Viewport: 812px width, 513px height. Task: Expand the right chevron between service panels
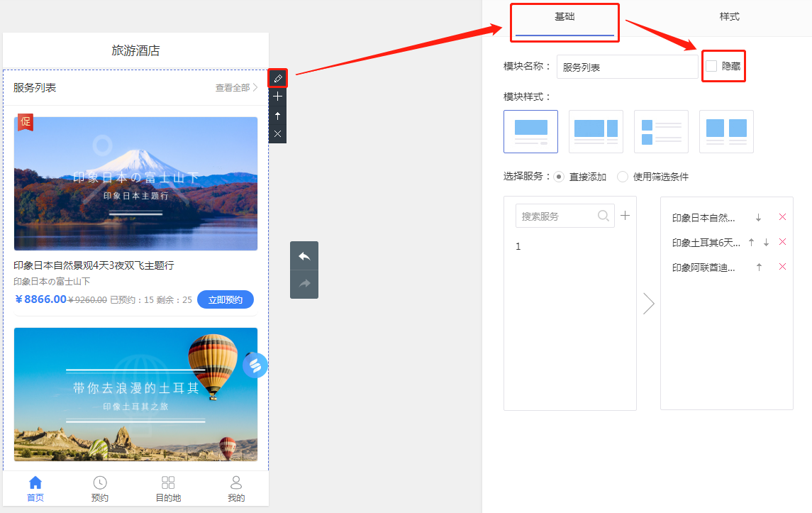[648, 303]
